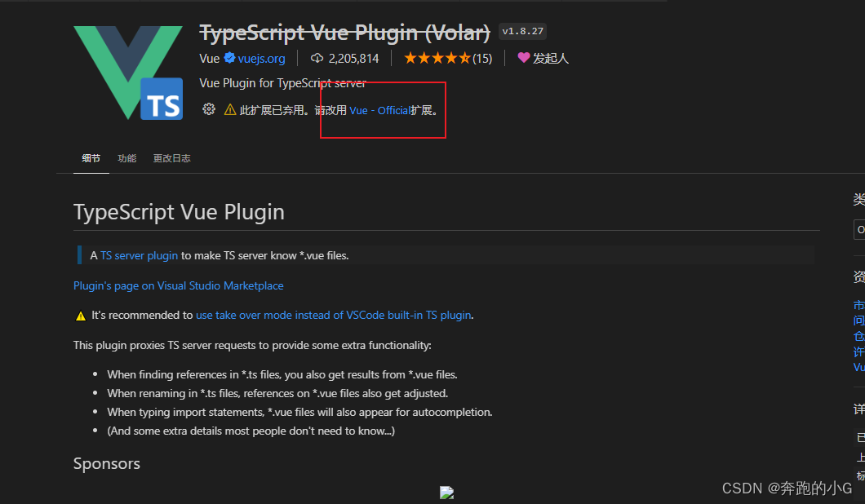
Task: Click the When renaming in *.ts files bullet
Action: click(x=277, y=393)
